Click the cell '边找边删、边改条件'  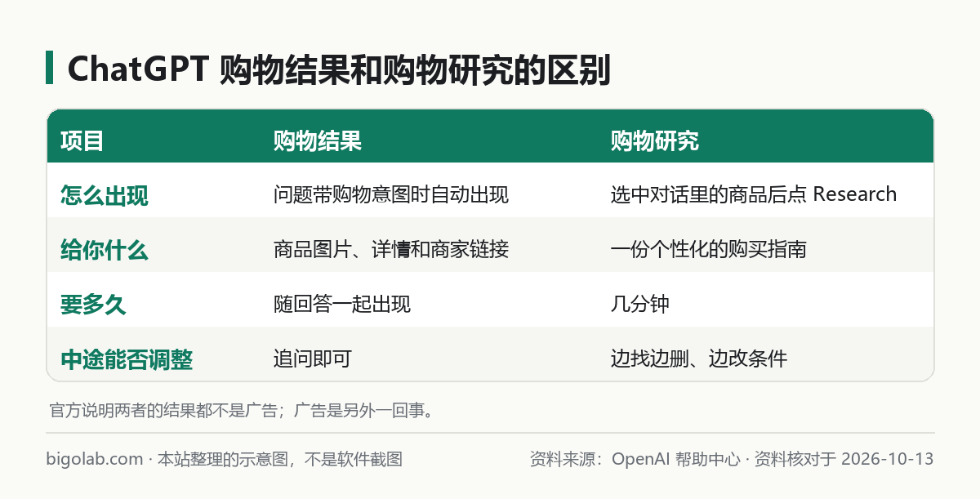click(699, 359)
